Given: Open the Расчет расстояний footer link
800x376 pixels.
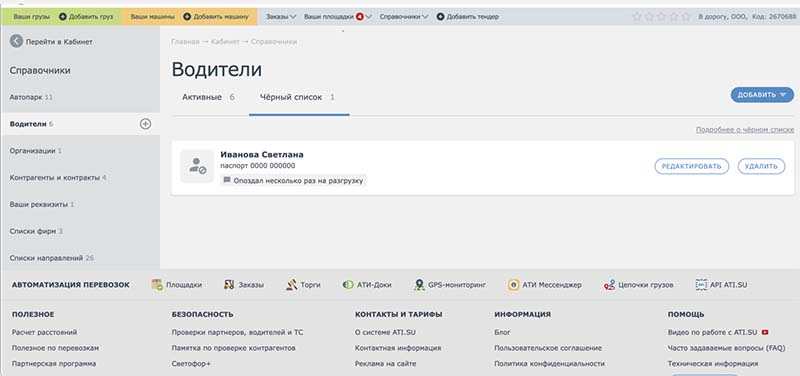Looking at the screenshot, I should point(44,332).
